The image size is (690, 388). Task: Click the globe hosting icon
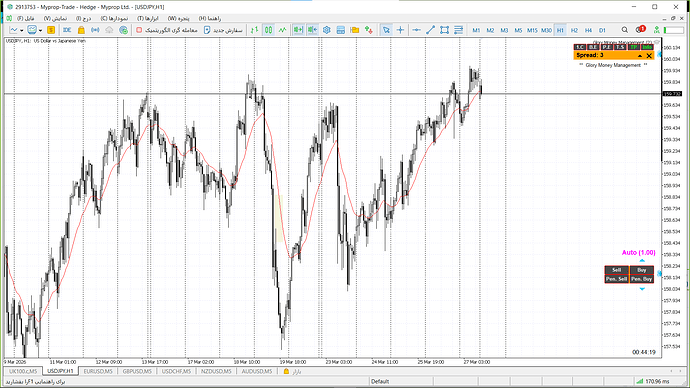click(124, 30)
